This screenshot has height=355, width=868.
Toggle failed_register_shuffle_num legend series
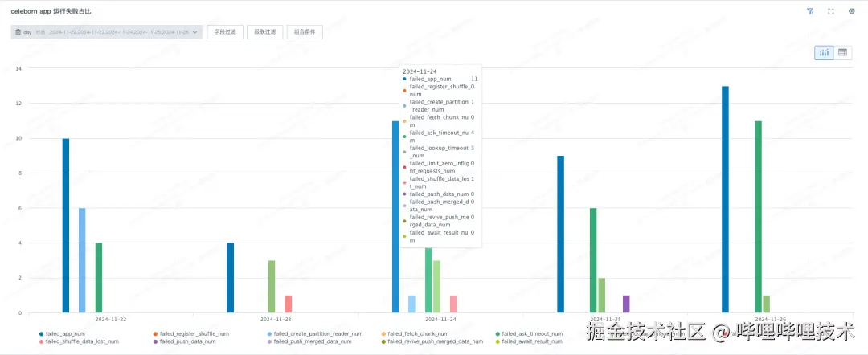[190, 334]
